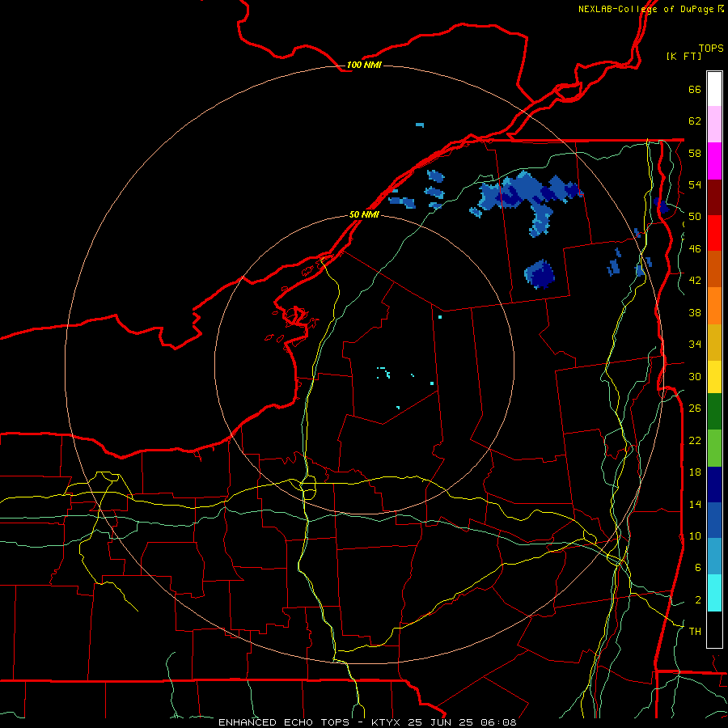
Task: Click the '62' scale label
Action: click(695, 121)
